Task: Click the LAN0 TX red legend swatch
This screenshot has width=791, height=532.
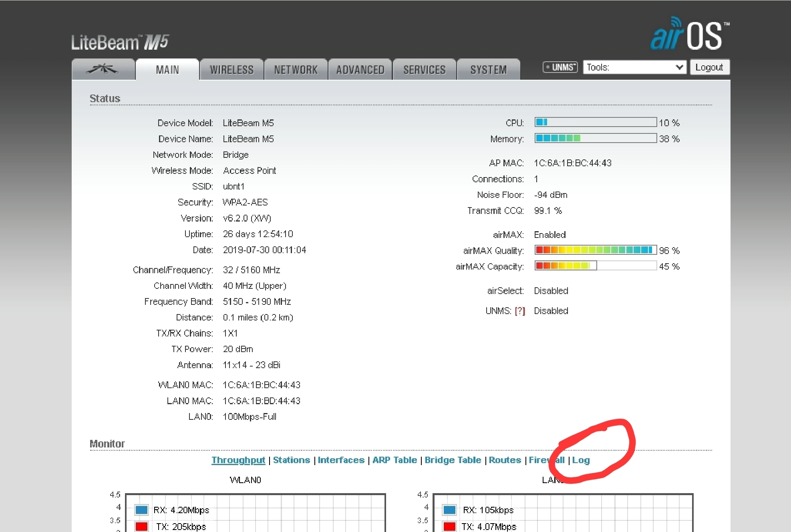Action: point(449,526)
